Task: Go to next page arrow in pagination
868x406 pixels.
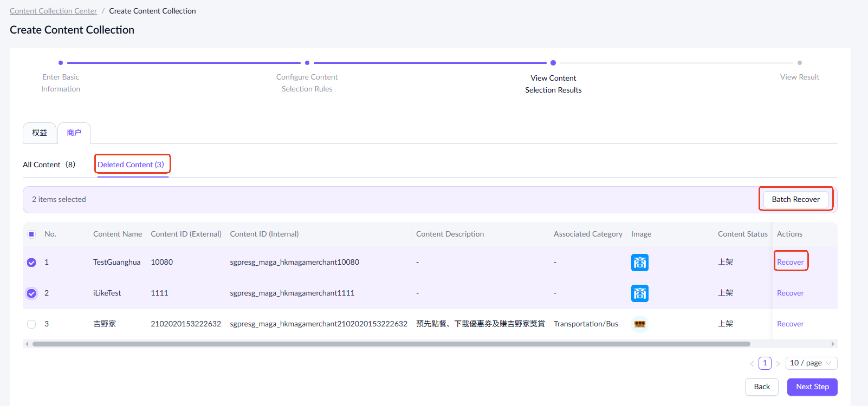Action: (x=778, y=363)
